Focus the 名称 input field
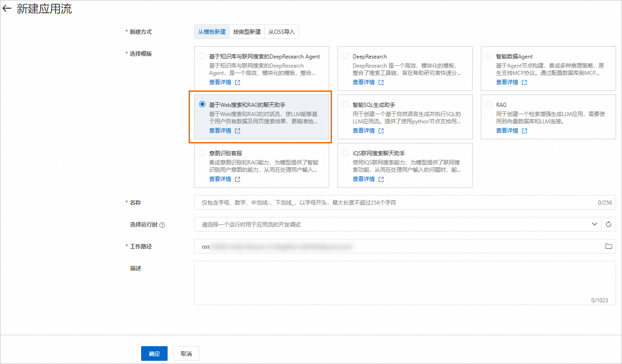The width and height of the screenshot is (622, 364). [x=405, y=202]
